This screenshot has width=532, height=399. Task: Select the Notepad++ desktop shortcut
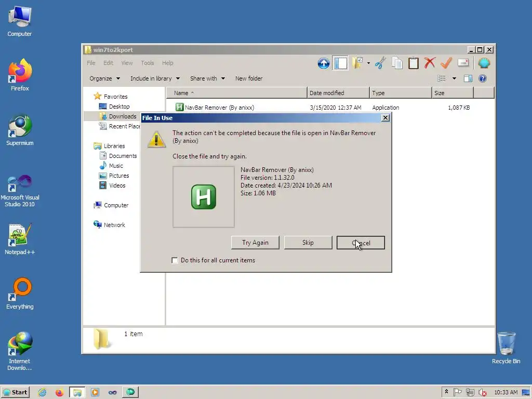pyautogui.click(x=20, y=239)
